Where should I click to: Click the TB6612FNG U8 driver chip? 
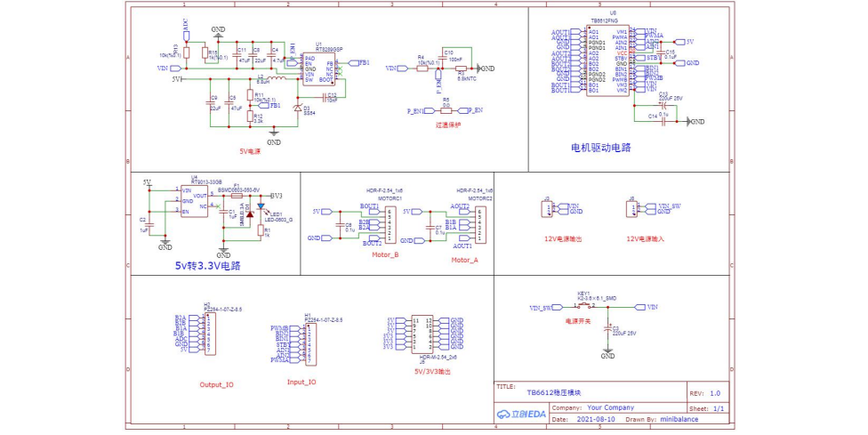point(607,60)
